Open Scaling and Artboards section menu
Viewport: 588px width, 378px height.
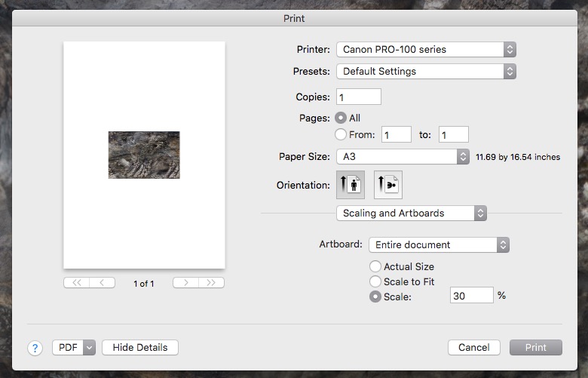click(x=411, y=213)
